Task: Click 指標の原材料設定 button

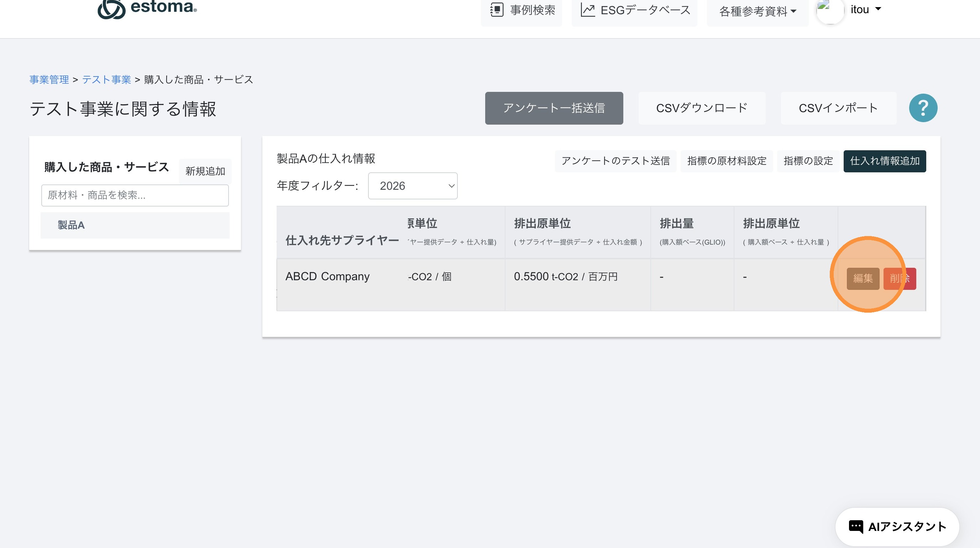Action: point(727,161)
